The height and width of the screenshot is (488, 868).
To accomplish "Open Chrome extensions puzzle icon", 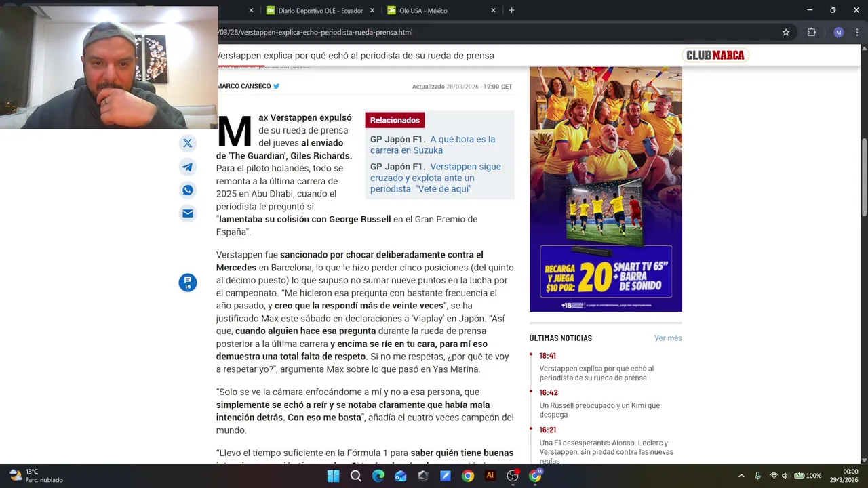I will 812,32.
